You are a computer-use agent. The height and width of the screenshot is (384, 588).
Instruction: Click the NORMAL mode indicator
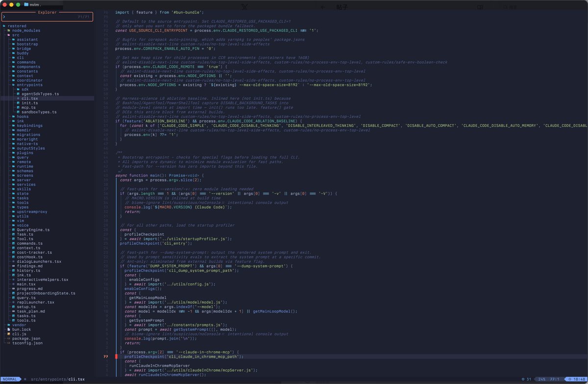click(x=11, y=379)
